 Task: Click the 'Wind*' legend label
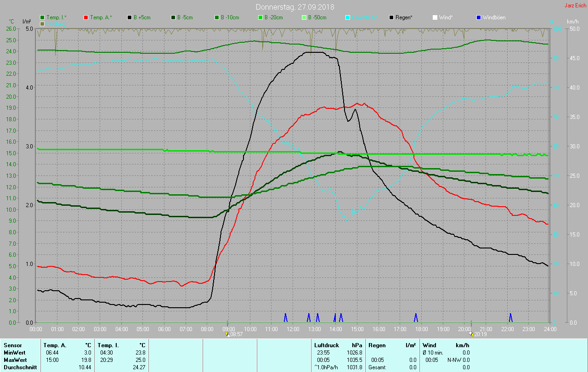446,17
